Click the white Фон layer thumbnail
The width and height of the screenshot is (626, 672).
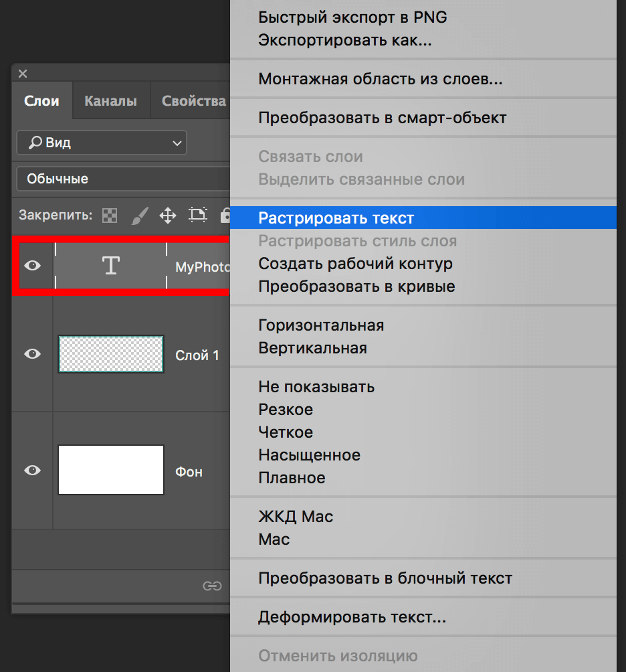coord(111,470)
